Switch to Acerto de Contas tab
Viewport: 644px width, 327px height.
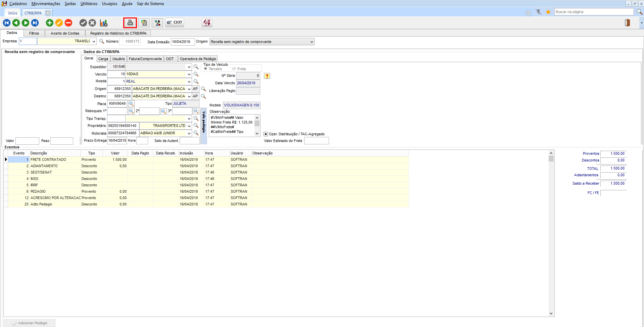point(65,33)
